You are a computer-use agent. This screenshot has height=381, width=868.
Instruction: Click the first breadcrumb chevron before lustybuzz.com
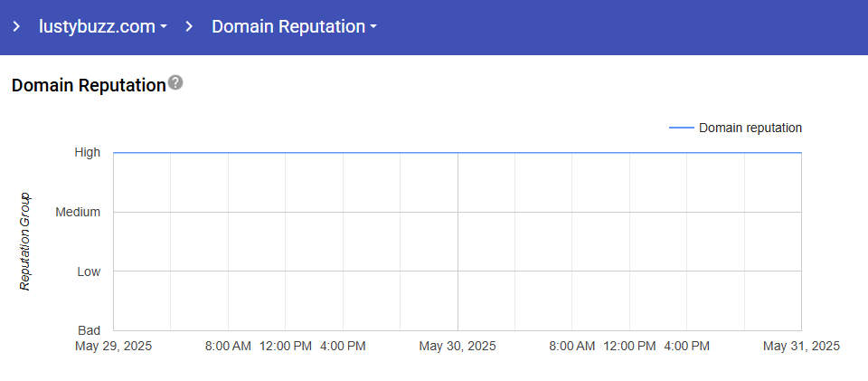(x=16, y=26)
